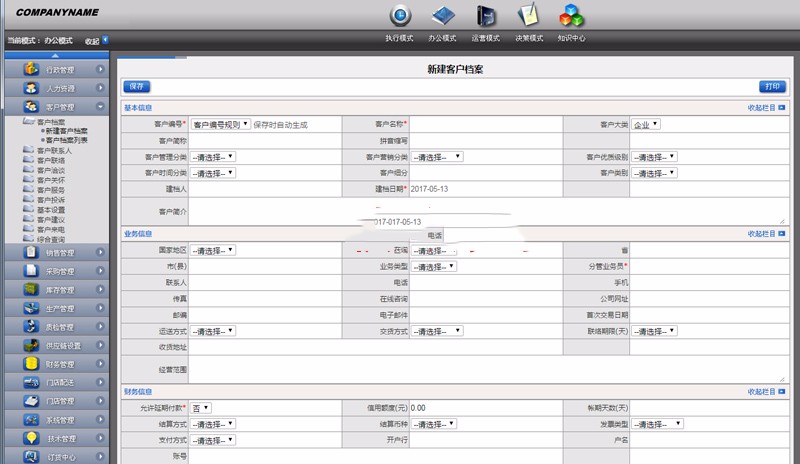Select 客户档案列表 in the tree
The image size is (800, 464).
(68, 140)
